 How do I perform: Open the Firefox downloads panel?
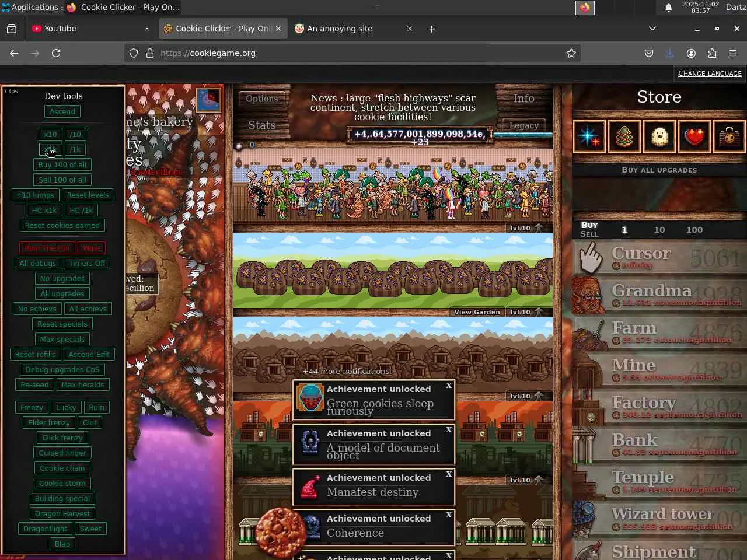click(670, 53)
